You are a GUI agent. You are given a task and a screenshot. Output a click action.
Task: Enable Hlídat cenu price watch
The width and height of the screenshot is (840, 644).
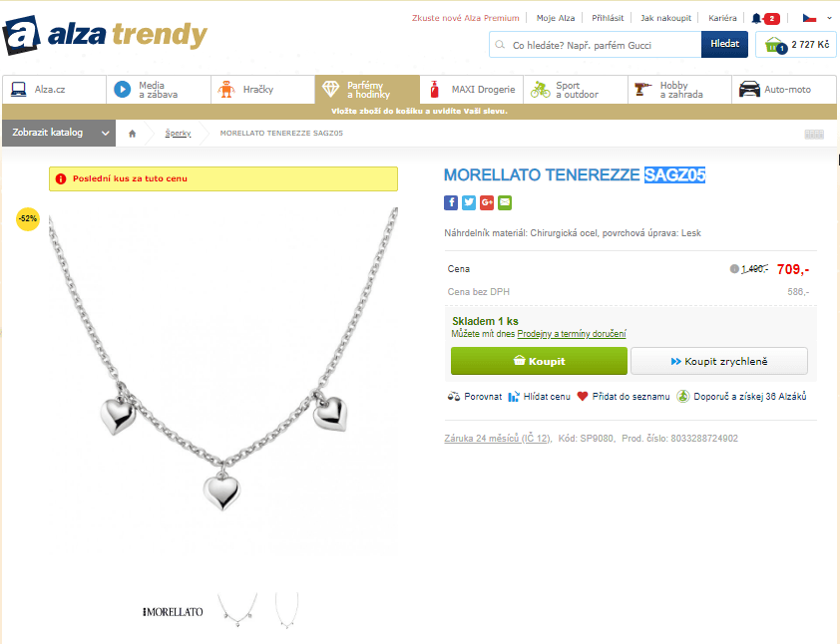click(x=539, y=396)
